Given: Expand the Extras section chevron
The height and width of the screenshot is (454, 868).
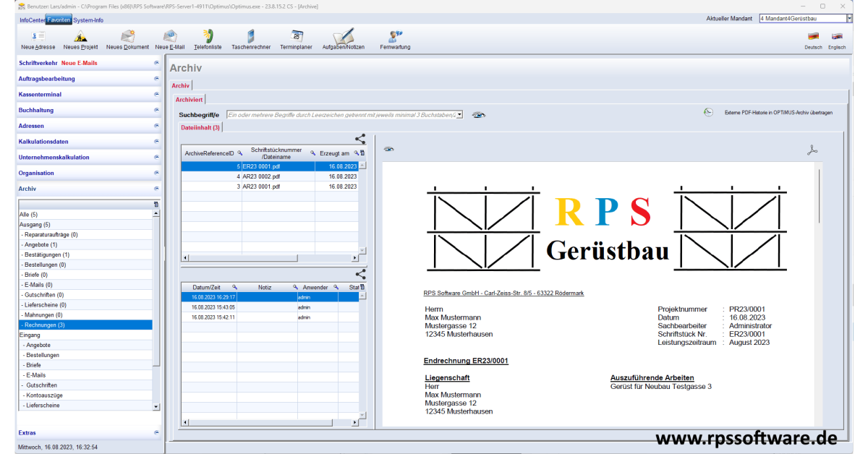Looking at the screenshot, I should click(156, 432).
